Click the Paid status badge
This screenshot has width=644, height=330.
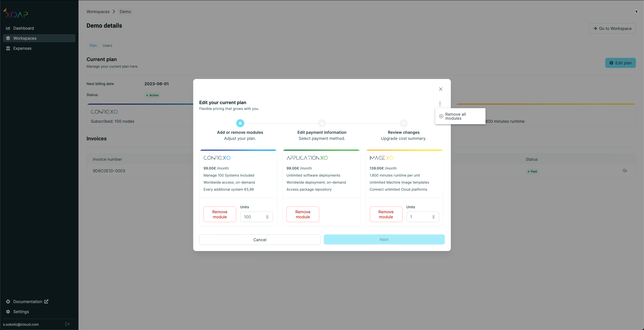pos(532,171)
